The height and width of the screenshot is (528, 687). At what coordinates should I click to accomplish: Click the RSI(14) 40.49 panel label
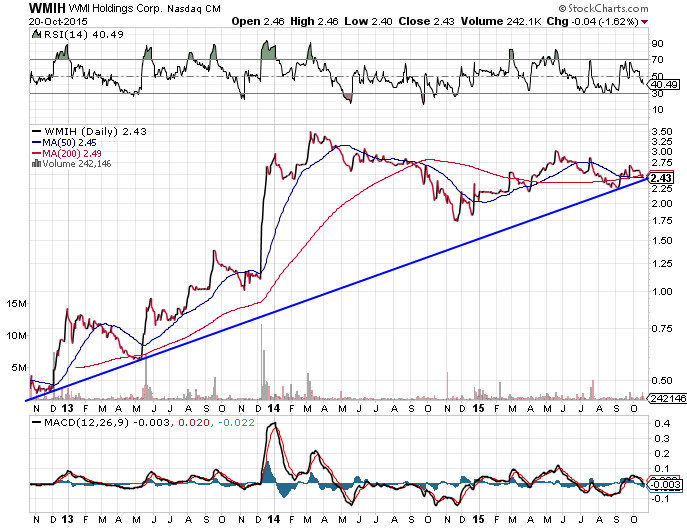click(x=83, y=34)
